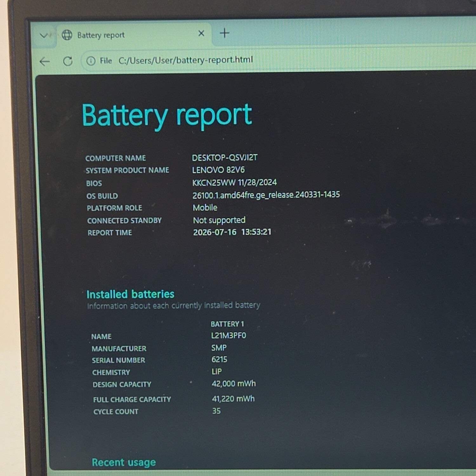This screenshot has height=476, width=476.
Task: Click BIOS value KKCN25WW 11/28/2024
Action: pyautogui.click(x=235, y=182)
